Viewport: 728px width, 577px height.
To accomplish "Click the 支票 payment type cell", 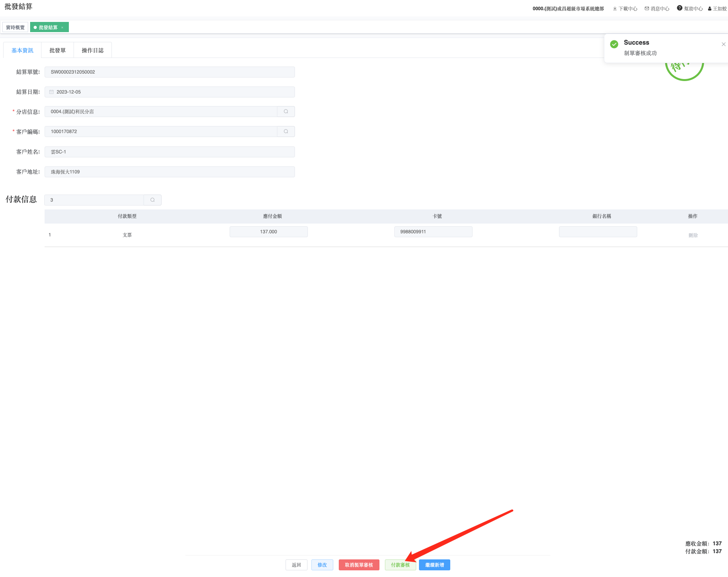I will coord(127,235).
